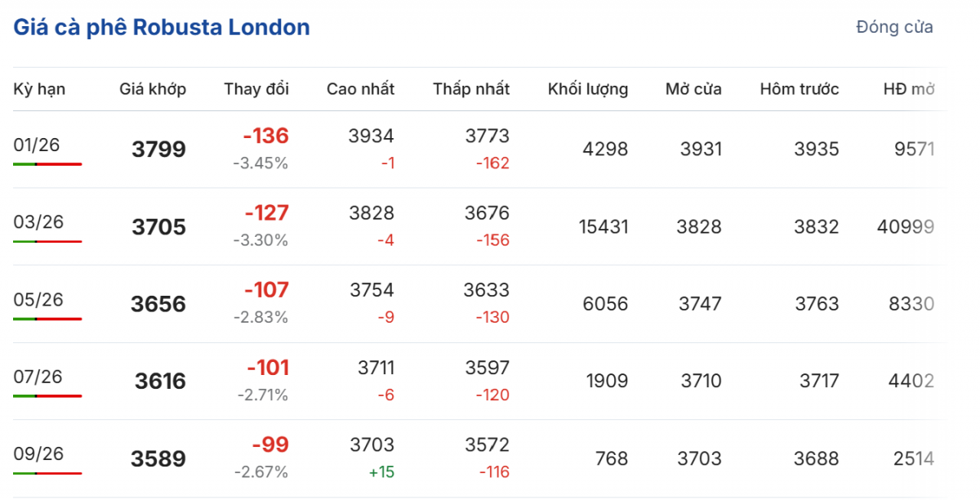
Task: Click the Robusta London table title
Action: (x=162, y=27)
